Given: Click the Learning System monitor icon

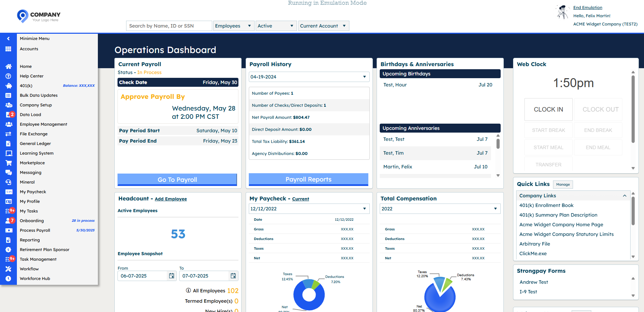Looking at the screenshot, I should click(x=8, y=153).
